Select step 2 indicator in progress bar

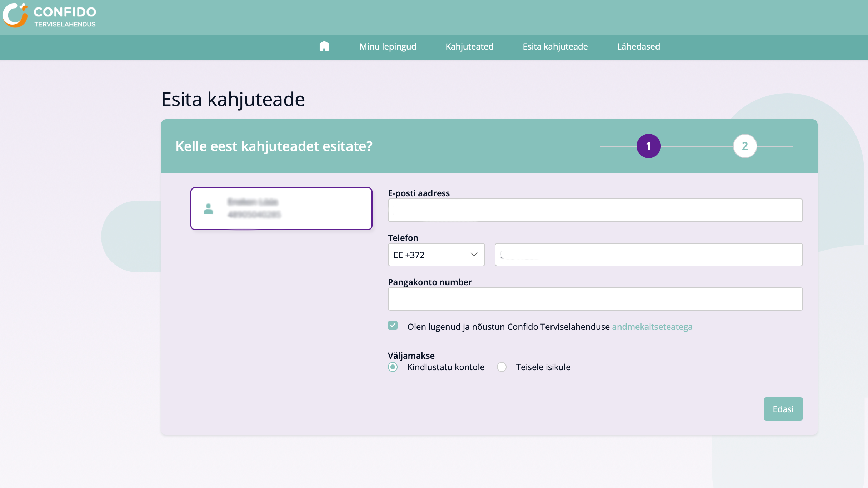pyautogui.click(x=745, y=146)
